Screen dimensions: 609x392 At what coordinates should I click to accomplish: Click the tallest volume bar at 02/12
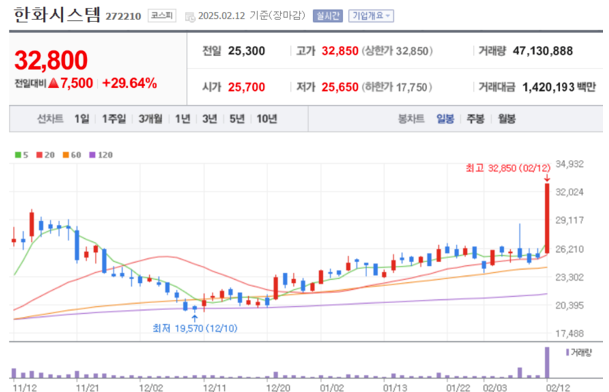pyautogui.click(x=547, y=362)
